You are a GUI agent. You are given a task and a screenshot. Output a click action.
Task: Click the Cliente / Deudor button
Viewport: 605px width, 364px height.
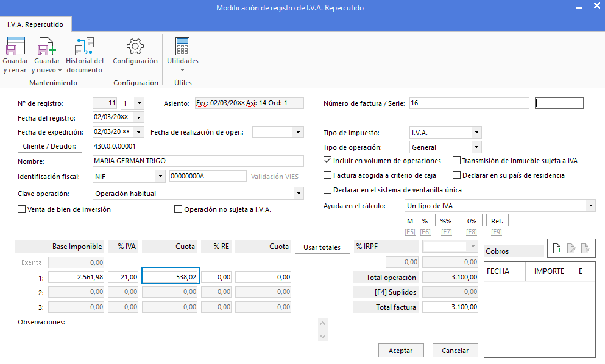tap(50, 146)
